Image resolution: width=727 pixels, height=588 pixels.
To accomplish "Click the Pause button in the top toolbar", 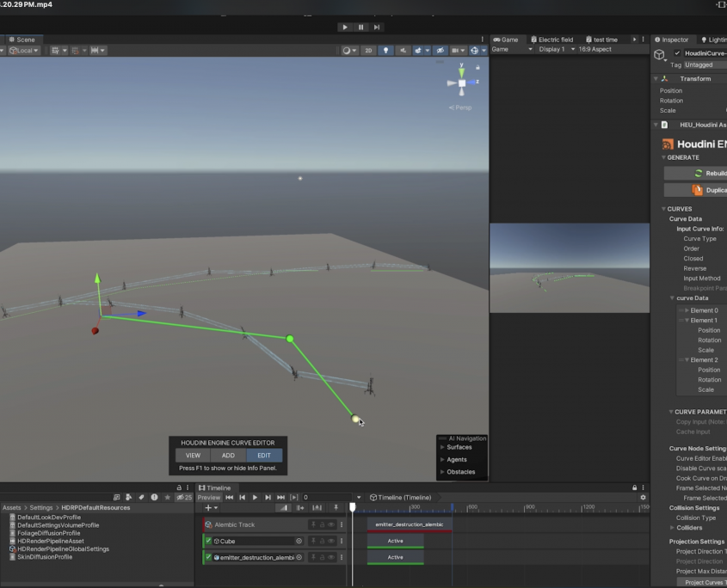I will (x=360, y=28).
